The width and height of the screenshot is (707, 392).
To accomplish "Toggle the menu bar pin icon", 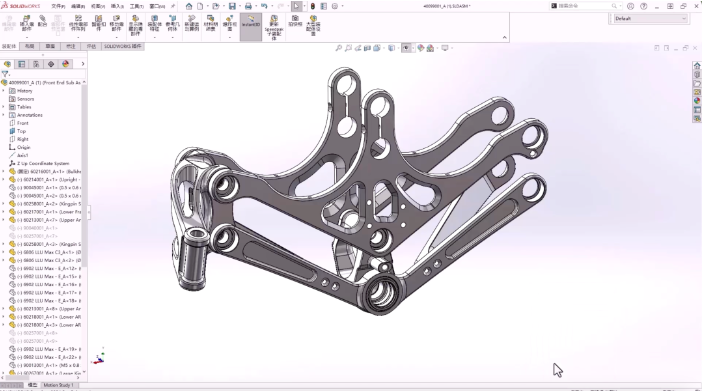I will pyautogui.click(x=173, y=6).
